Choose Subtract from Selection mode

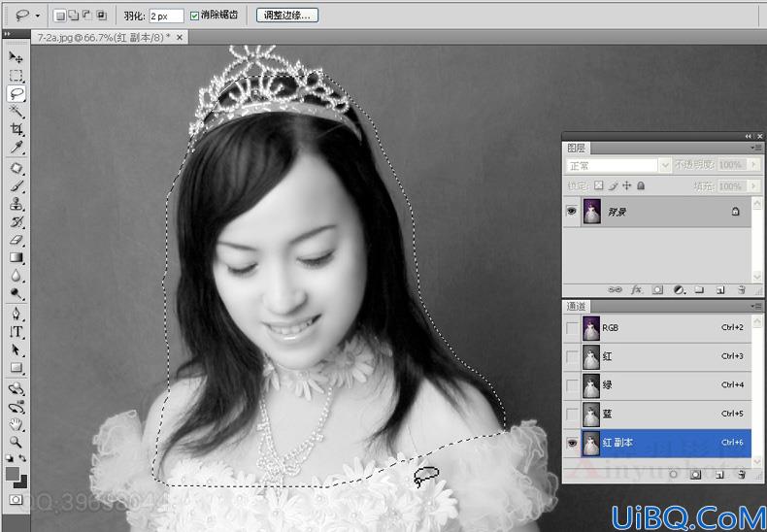pos(87,16)
